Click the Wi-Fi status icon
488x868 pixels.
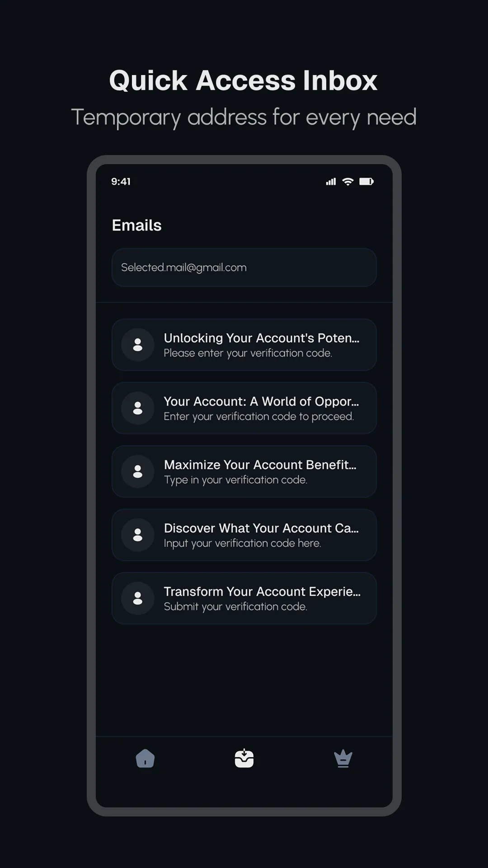tap(348, 181)
